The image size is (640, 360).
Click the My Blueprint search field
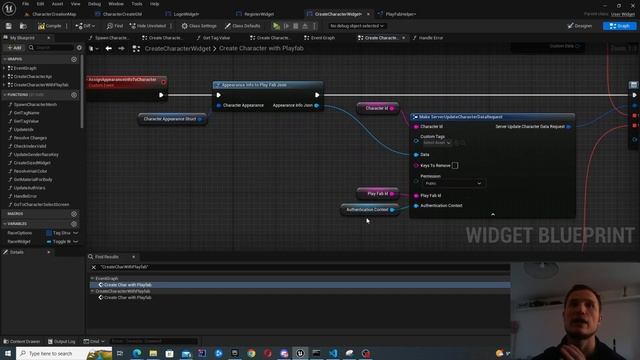click(x=51, y=48)
